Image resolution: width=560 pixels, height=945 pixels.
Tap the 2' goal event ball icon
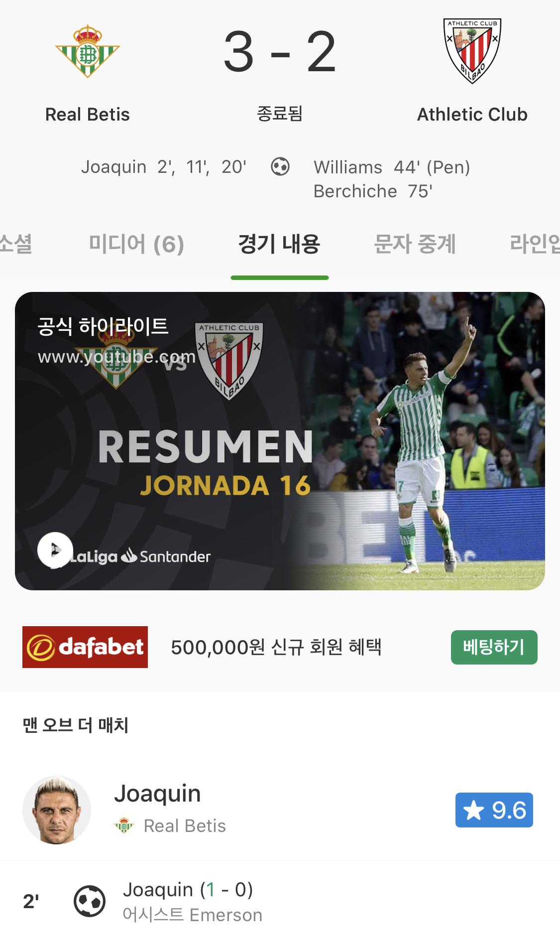tap(90, 901)
